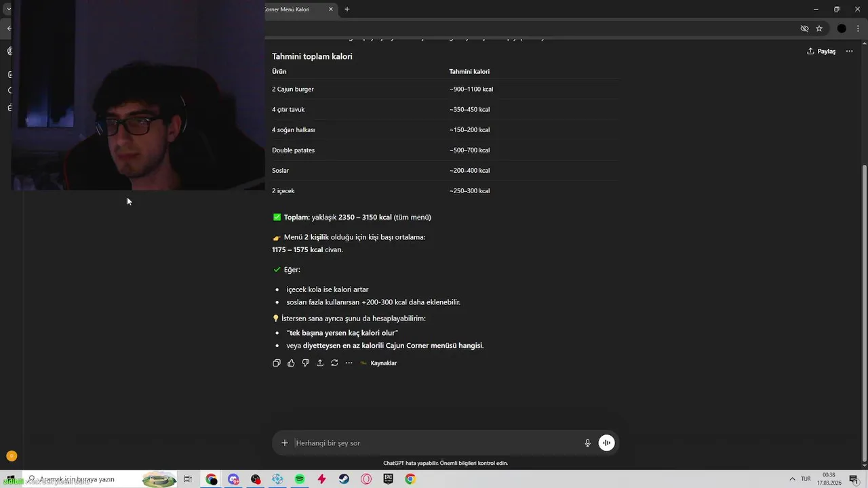The image size is (868, 488).
Task: Click the '~350–450 kcal' value
Action: pos(469,110)
